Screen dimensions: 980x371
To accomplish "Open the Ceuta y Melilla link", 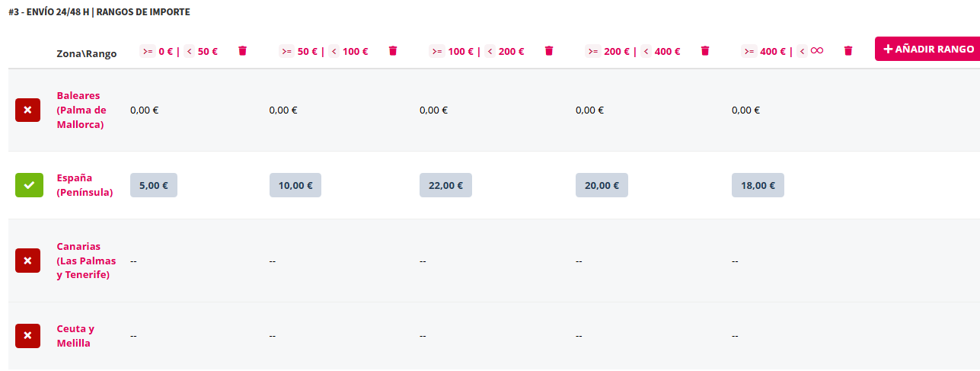I will [x=75, y=336].
